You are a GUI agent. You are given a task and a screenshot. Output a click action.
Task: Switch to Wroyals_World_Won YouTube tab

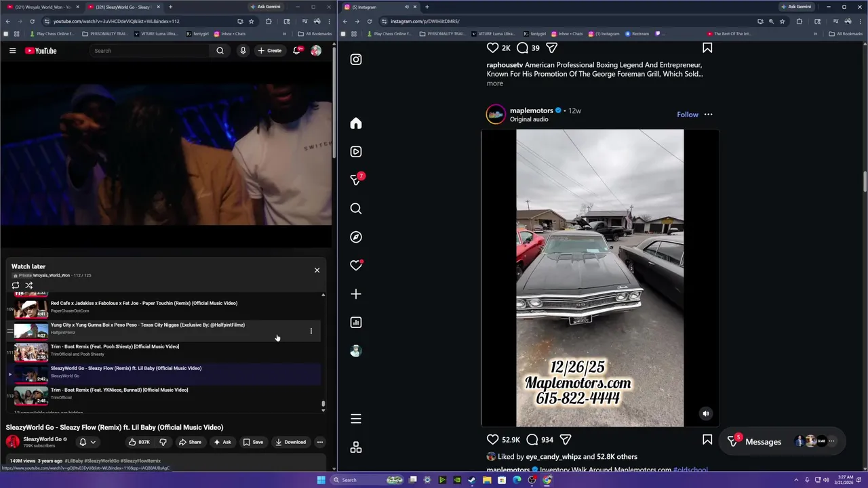(x=41, y=7)
